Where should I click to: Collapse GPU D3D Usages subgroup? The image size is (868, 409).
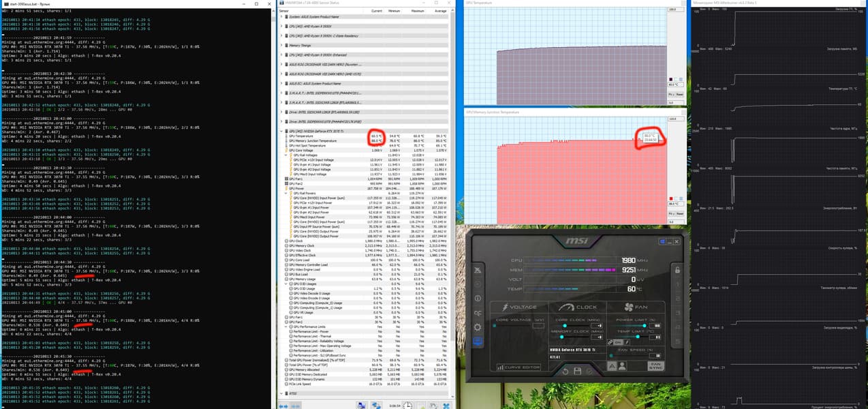[x=286, y=283]
